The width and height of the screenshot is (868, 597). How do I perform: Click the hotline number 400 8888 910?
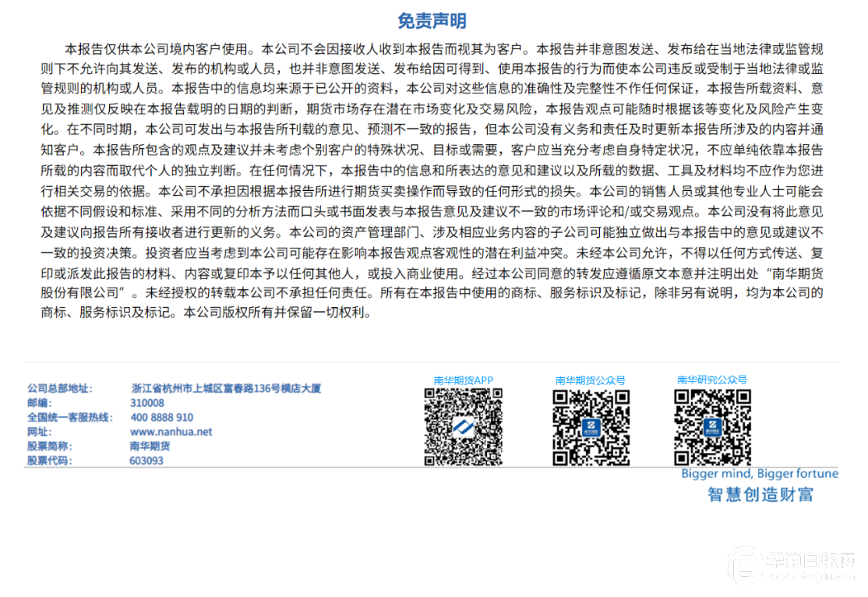(x=161, y=418)
